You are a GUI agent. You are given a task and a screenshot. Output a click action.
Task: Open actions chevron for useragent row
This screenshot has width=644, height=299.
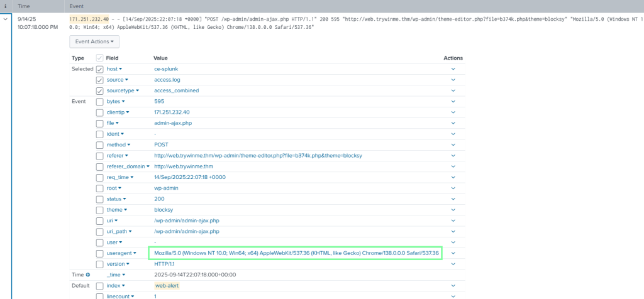coord(453,253)
